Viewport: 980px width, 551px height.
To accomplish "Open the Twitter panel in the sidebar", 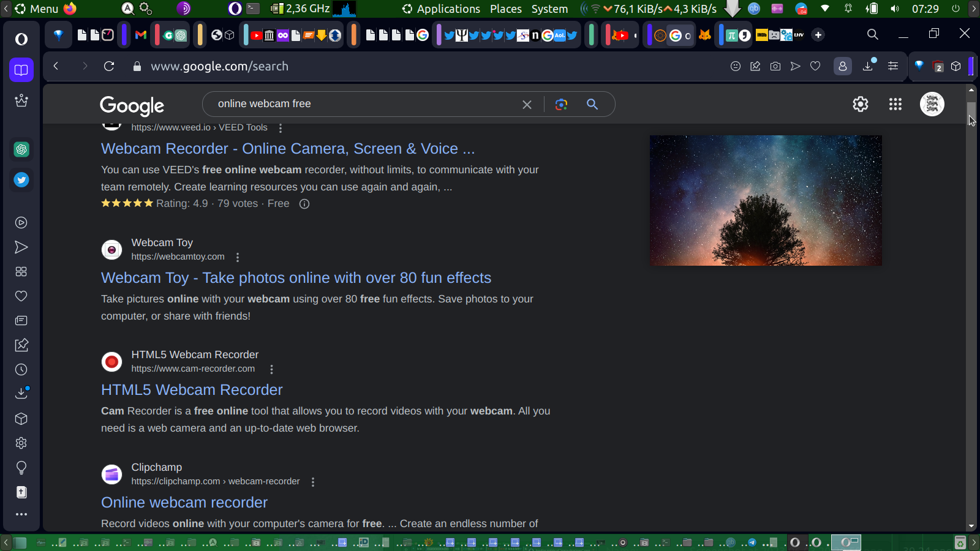I will pos(21,180).
